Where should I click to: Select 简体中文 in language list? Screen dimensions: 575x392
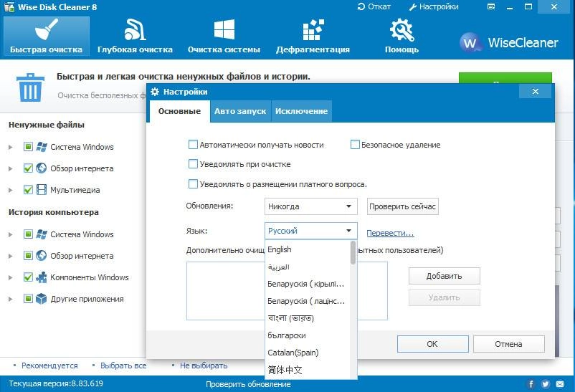pos(308,370)
